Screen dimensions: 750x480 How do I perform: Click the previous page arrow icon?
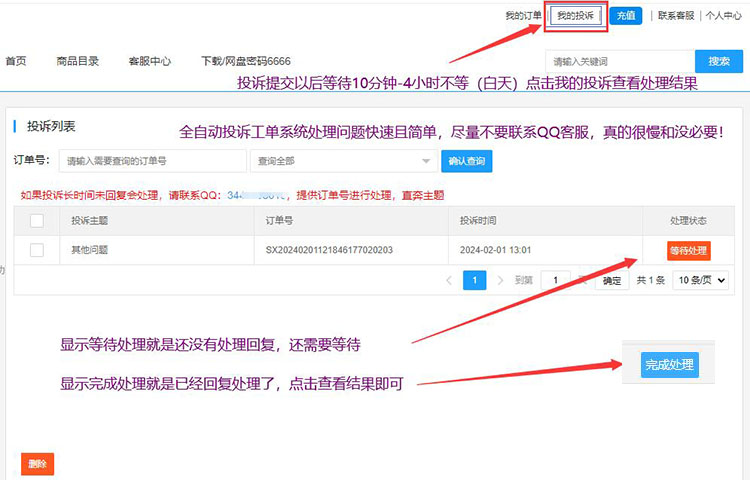point(449,281)
